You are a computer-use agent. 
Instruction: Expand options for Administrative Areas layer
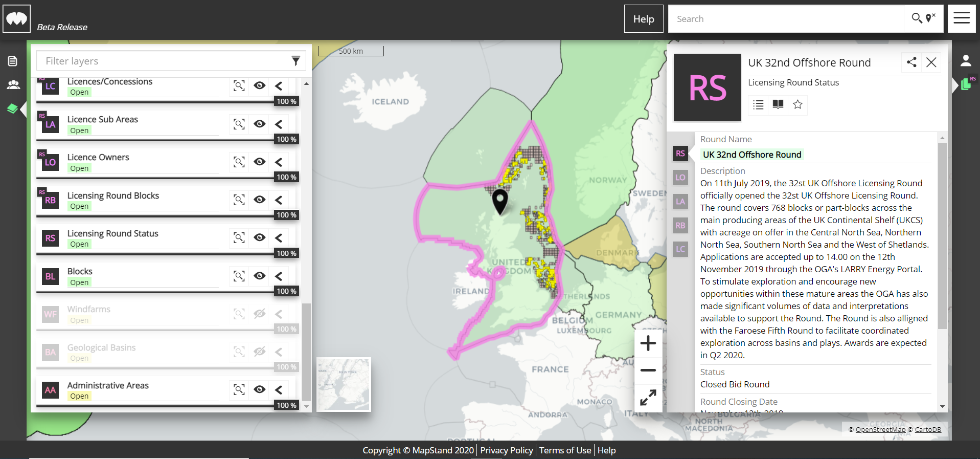[279, 389]
